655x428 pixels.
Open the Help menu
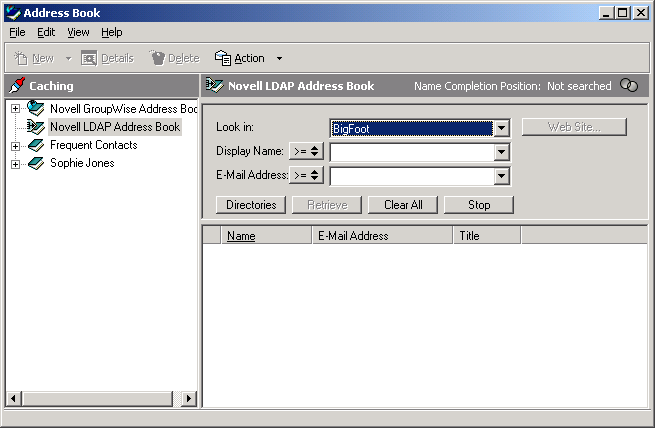112,32
